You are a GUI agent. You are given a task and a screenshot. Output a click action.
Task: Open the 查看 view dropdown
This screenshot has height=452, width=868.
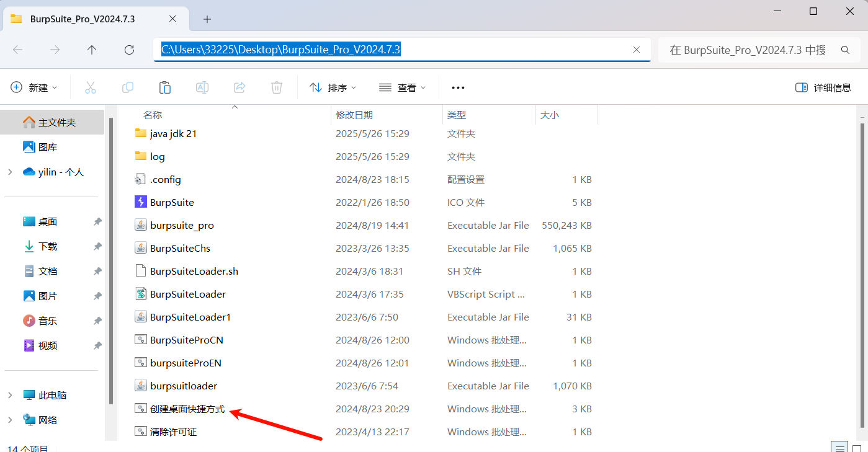click(403, 87)
